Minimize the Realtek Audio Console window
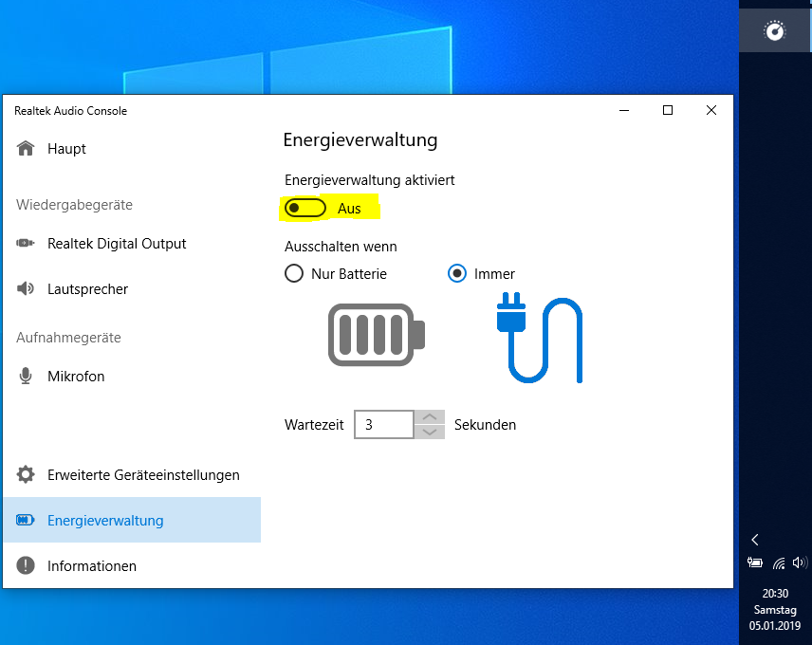 click(624, 110)
